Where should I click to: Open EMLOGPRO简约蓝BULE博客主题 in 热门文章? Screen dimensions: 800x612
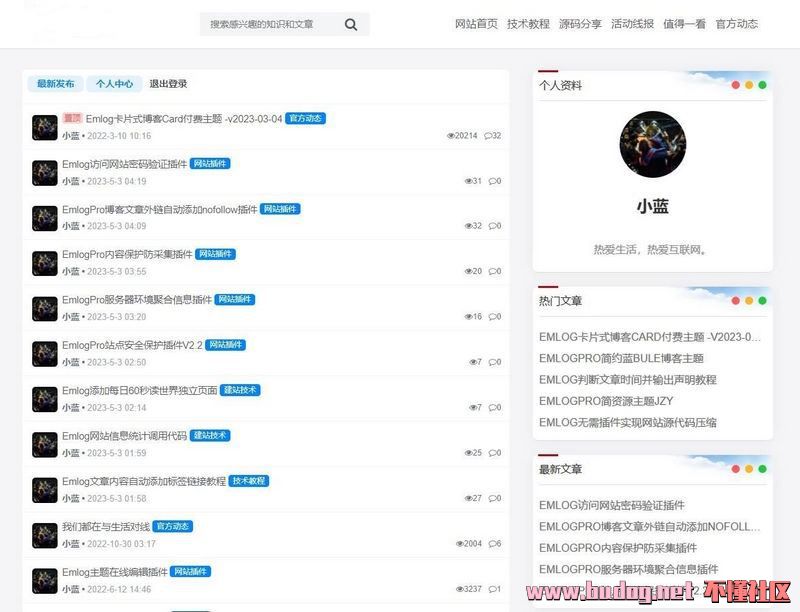[x=621, y=359]
